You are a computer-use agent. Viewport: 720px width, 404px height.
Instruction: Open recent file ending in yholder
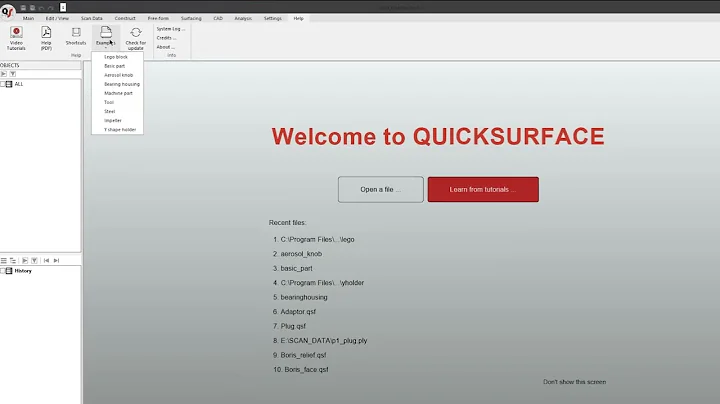322,283
